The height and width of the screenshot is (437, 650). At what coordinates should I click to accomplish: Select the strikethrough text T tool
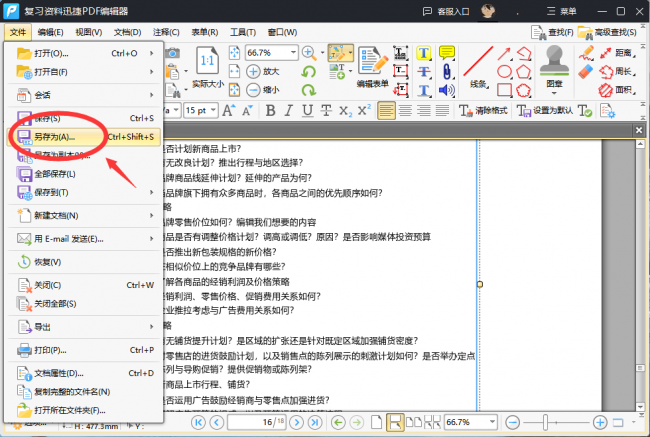(x=424, y=71)
